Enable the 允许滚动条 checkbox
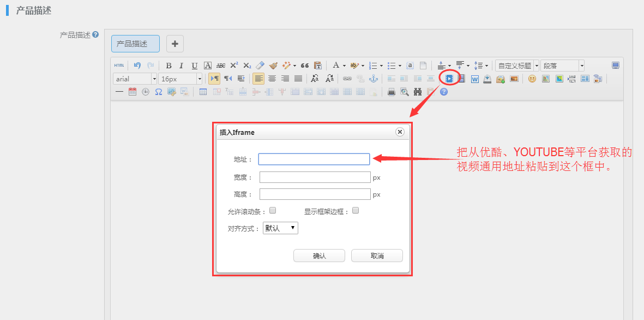 coord(273,210)
